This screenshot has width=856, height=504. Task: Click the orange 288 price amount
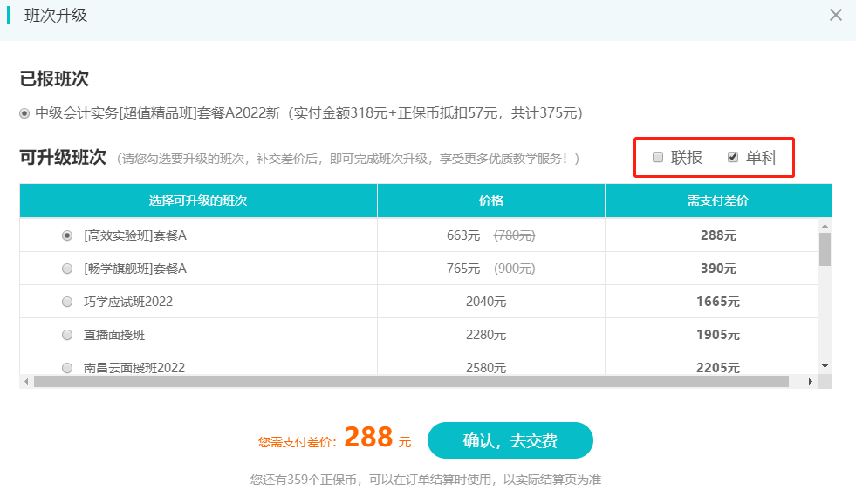click(x=369, y=437)
